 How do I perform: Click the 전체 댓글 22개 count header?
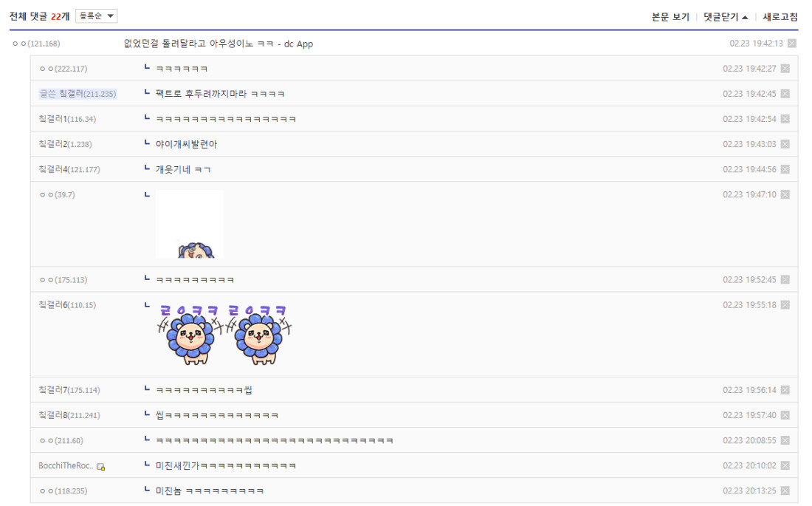(39, 16)
